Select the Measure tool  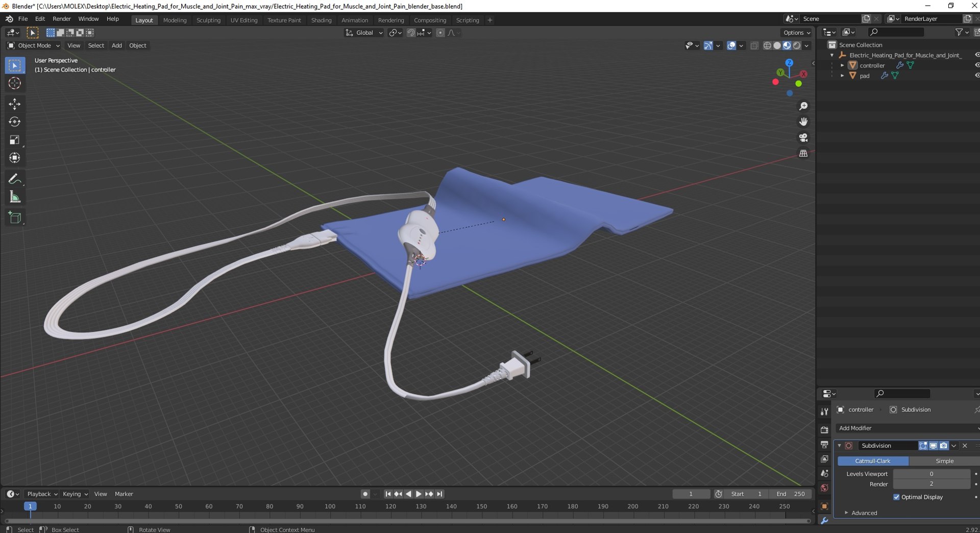tap(14, 197)
